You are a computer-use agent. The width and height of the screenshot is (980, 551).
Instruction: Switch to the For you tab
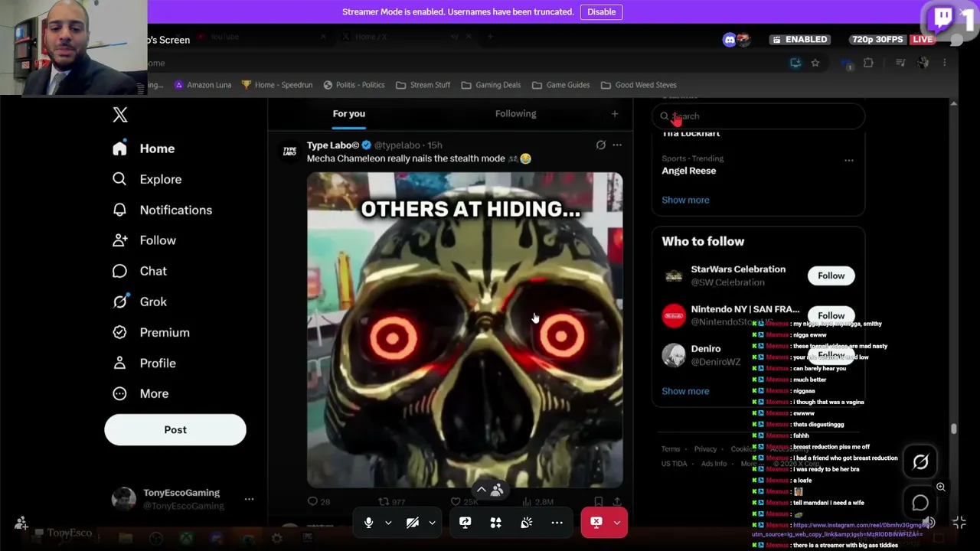[348, 113]
